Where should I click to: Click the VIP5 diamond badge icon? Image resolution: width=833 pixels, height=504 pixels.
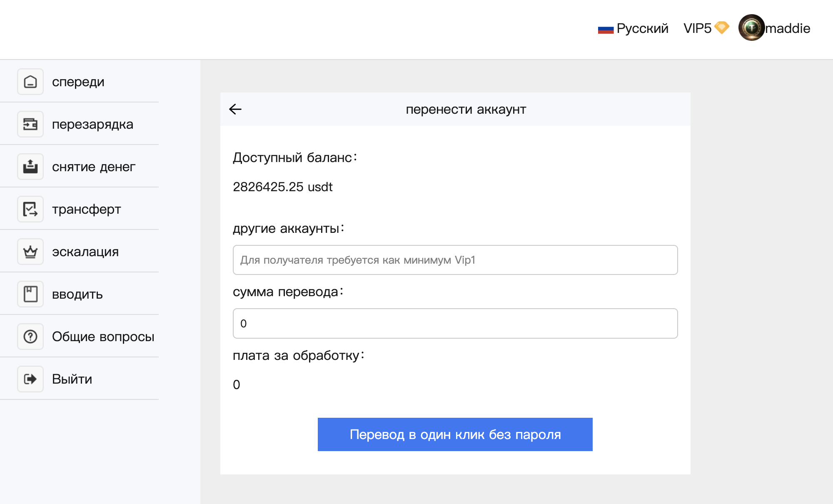[722, 27]
